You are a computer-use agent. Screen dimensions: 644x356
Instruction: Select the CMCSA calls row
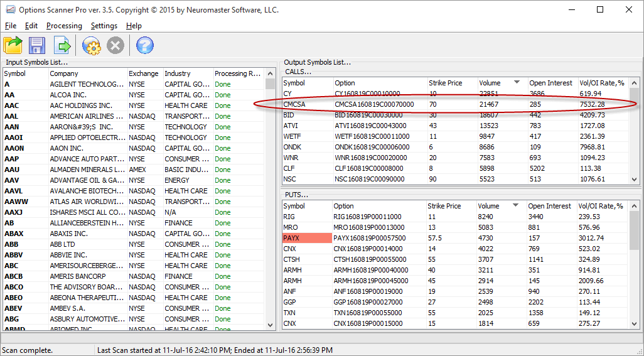[456, 104]
